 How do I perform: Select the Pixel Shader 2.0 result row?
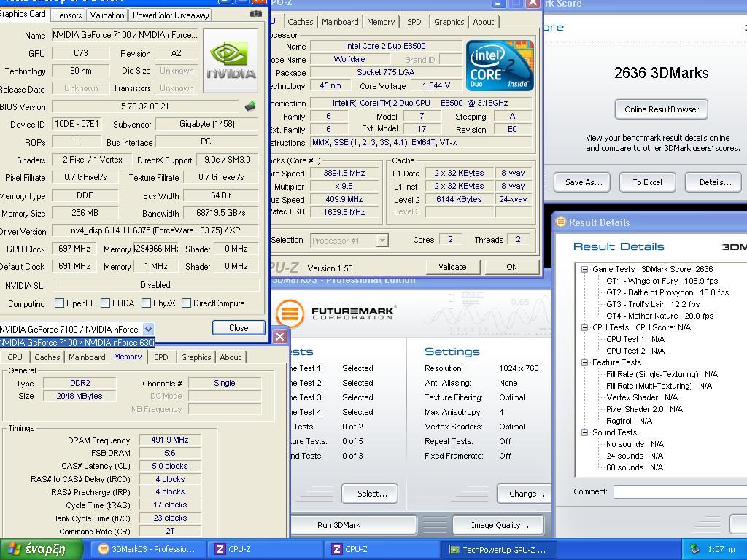coord(644,410)
